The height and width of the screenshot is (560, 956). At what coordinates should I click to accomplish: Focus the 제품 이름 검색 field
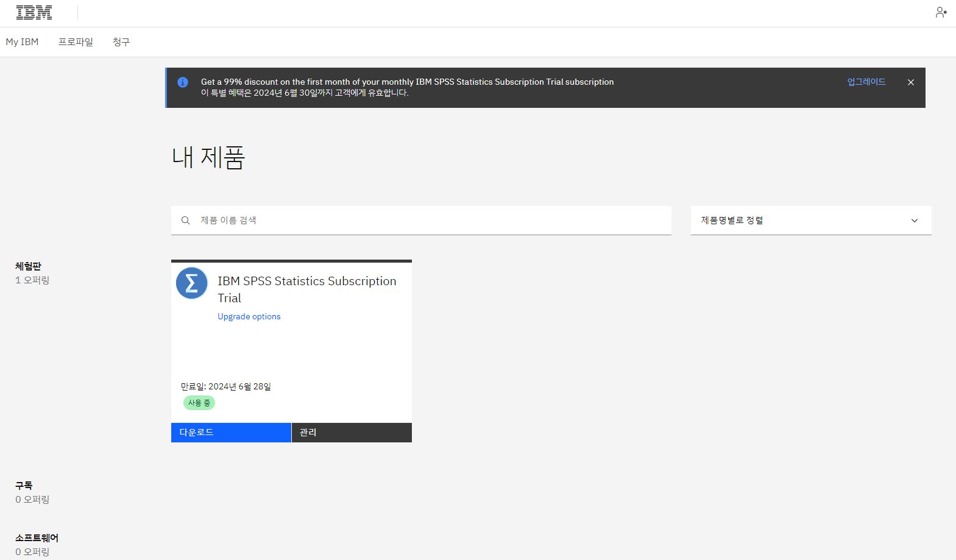421,221
